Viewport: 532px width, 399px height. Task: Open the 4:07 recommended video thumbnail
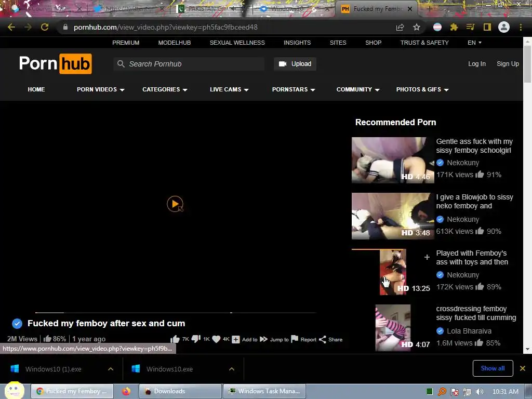(393, 327)
